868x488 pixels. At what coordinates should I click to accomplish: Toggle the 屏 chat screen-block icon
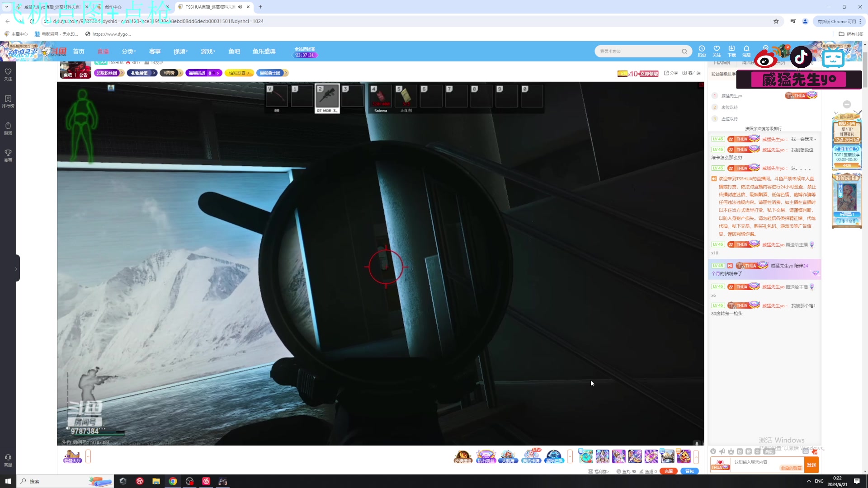point(805,451)
